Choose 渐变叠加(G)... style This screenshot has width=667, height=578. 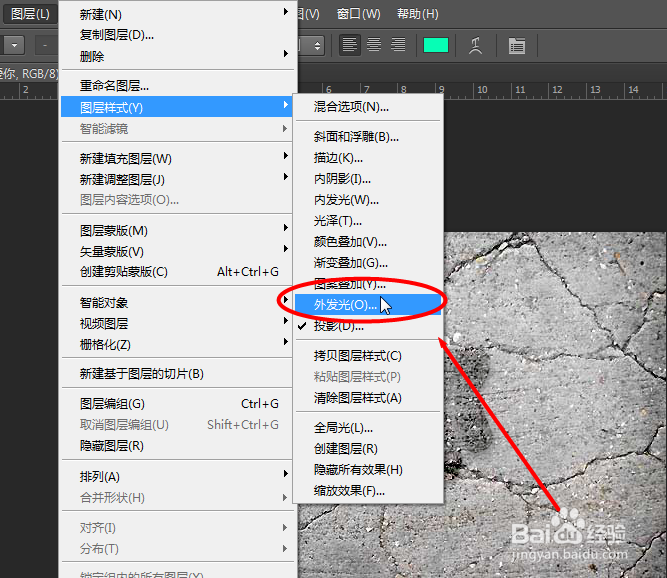click(x=368, y=262)
